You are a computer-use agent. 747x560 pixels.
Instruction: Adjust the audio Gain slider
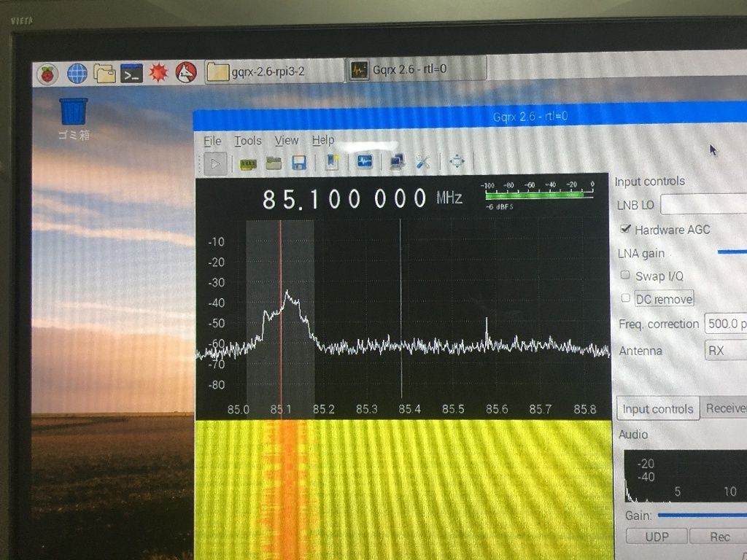point(703,515)
